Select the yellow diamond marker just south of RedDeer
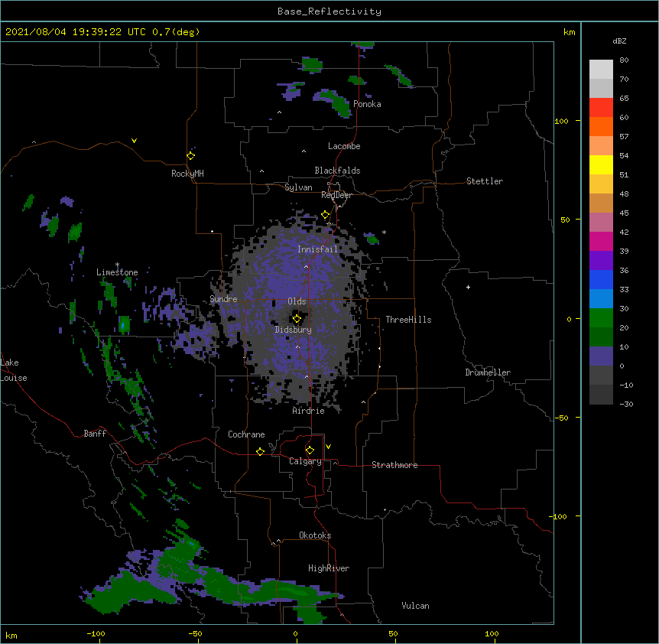This screenshot has width=659, height=644. (x=326, y=215)
